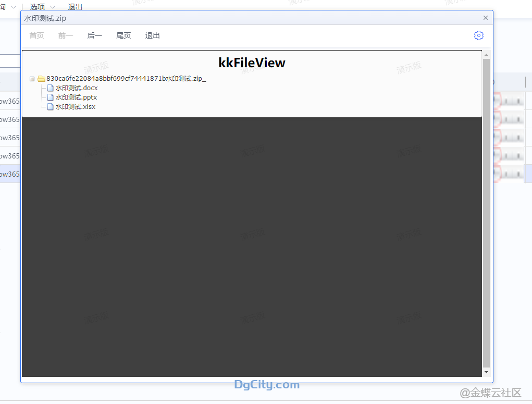The width and height of the screenshot is (532, 404).
Task: Click 首页 to go to first file
Action: coord(36,35)
